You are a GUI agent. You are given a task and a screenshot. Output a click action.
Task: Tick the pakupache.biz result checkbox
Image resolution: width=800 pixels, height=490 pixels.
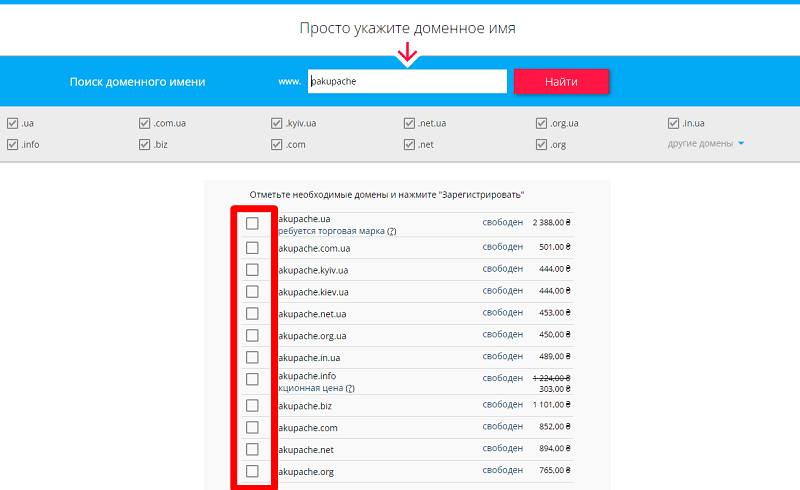(252, 405)
